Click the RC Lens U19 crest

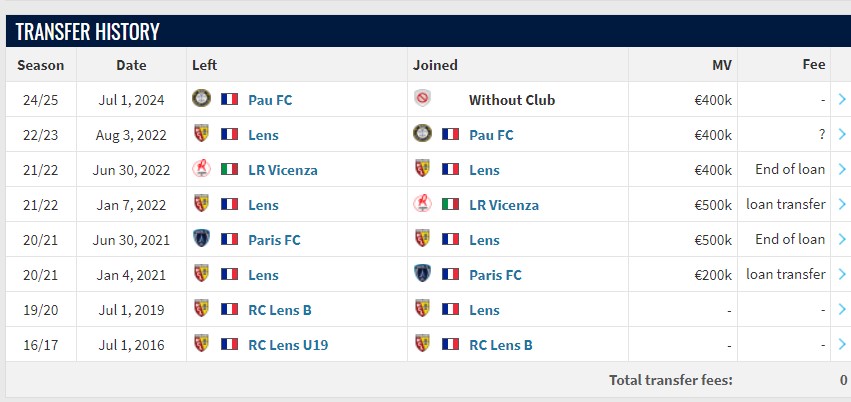(201, 345)
